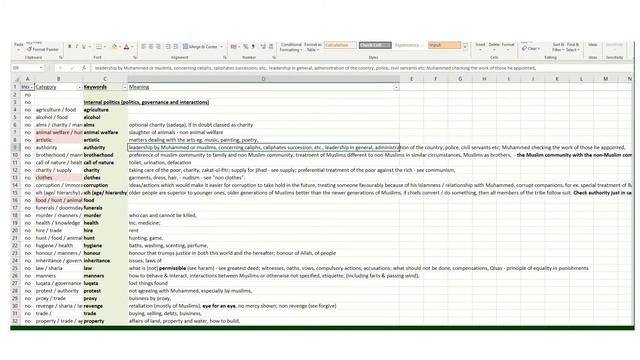Select keyword cell 'animal welfare'
This screenshot has width=640, height=360.
click(105, 132)
